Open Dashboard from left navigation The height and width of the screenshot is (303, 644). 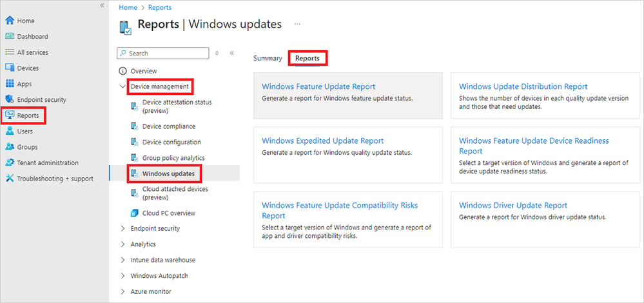point(32,37)
